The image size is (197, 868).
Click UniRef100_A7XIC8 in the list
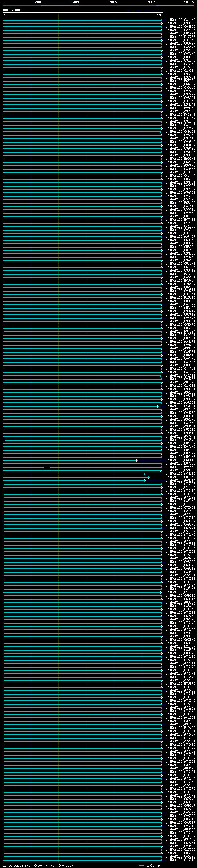180,484
